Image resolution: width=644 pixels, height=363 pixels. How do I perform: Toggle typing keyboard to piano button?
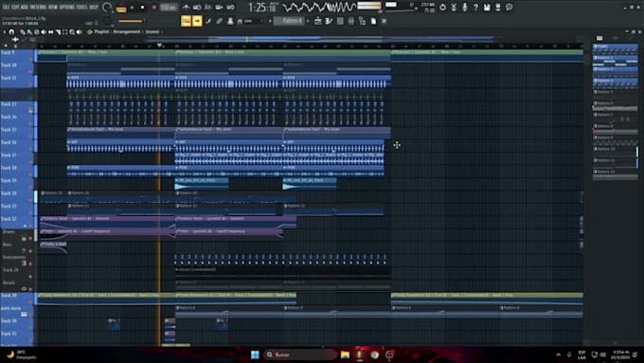point(186,21)
